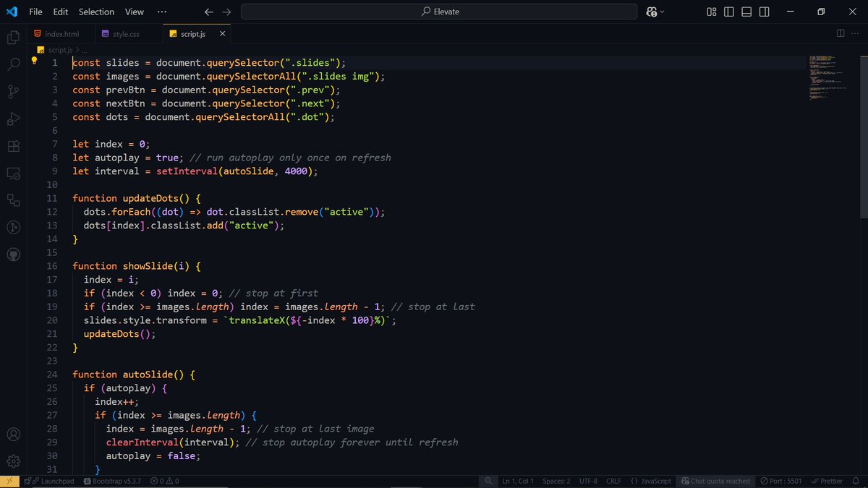Click the VS Code logo icon

click(x=12, y=12)
